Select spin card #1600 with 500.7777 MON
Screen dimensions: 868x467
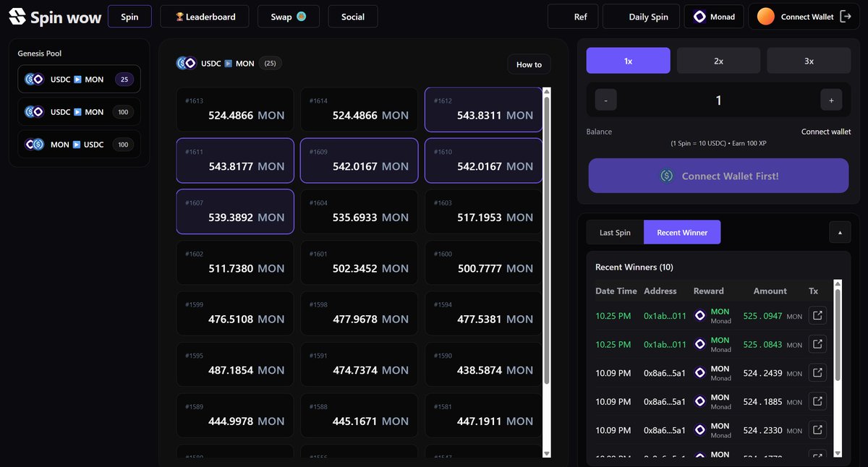pyautogui.click(x=483, y=262)
